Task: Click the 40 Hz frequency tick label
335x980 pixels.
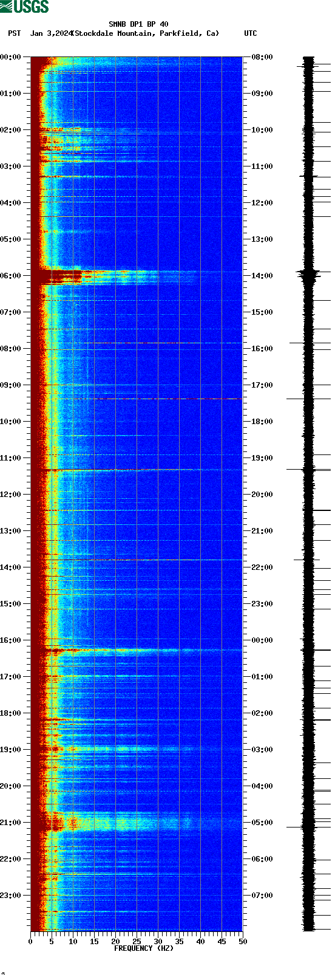Action: (200, 942)
